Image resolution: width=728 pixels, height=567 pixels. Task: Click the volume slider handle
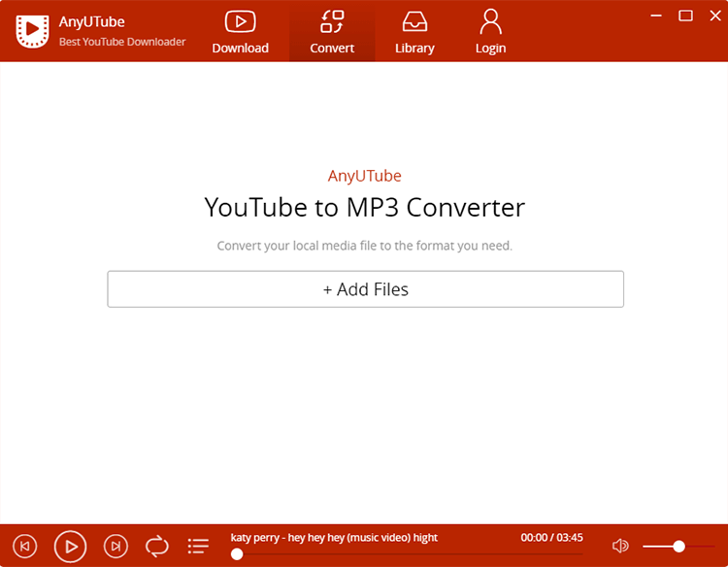pyautogui.click(x=678, y=547)
